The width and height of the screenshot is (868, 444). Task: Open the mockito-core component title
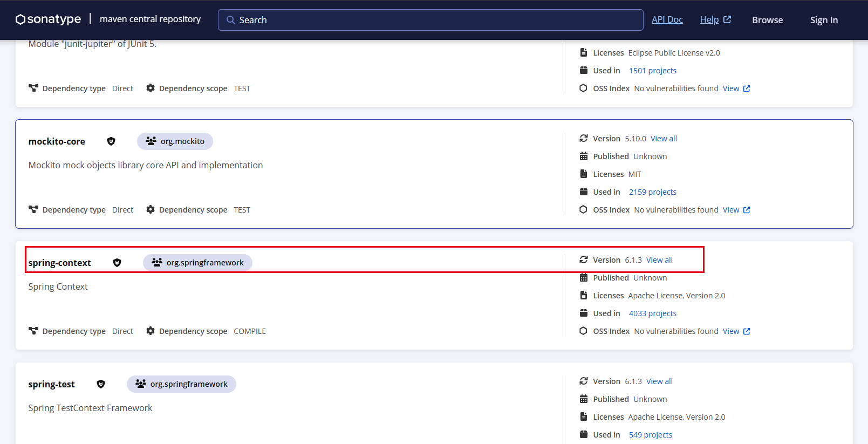tap(57, 141)
